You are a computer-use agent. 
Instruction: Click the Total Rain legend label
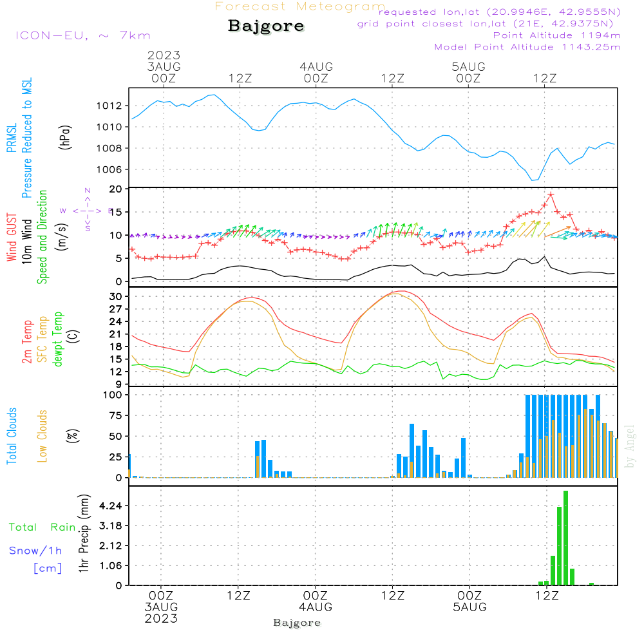[43, 527]
